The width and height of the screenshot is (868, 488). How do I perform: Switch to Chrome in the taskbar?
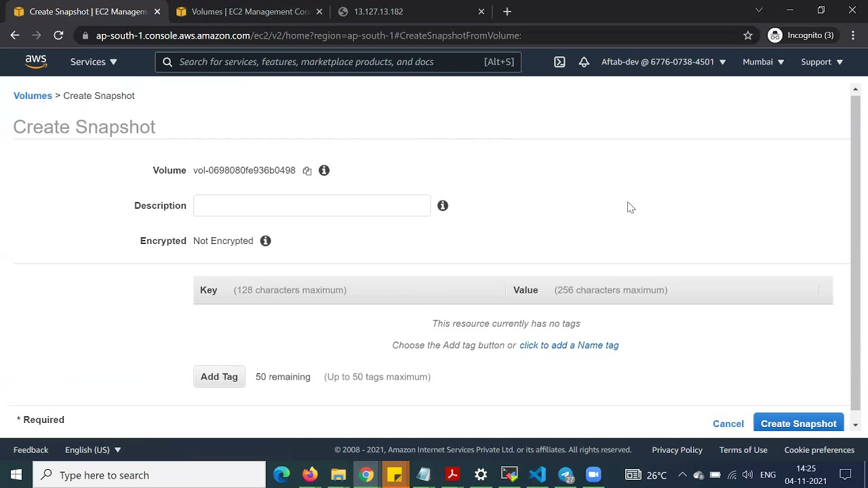click(366, 475)
